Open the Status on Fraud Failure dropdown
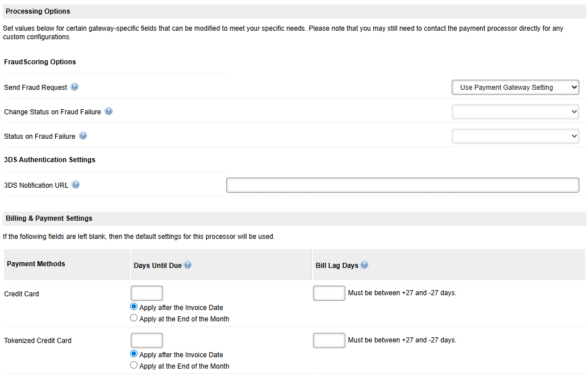 coord(515,136)
